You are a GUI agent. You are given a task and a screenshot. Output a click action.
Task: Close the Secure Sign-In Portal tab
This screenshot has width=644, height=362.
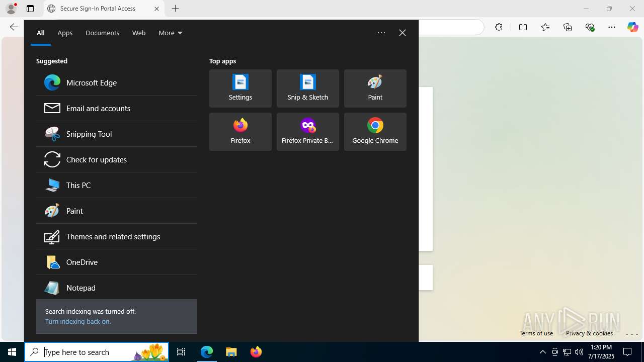pos(156,9)
